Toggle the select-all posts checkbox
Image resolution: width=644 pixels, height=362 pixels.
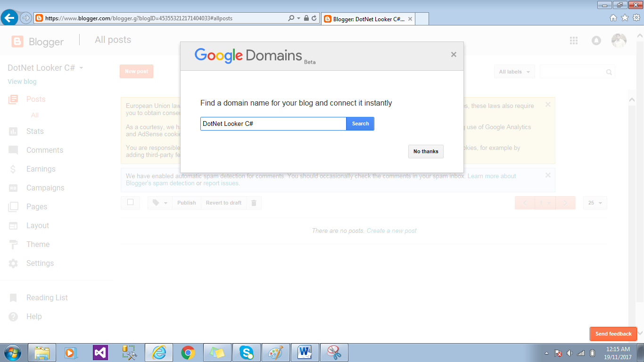(x=131, y=202)
